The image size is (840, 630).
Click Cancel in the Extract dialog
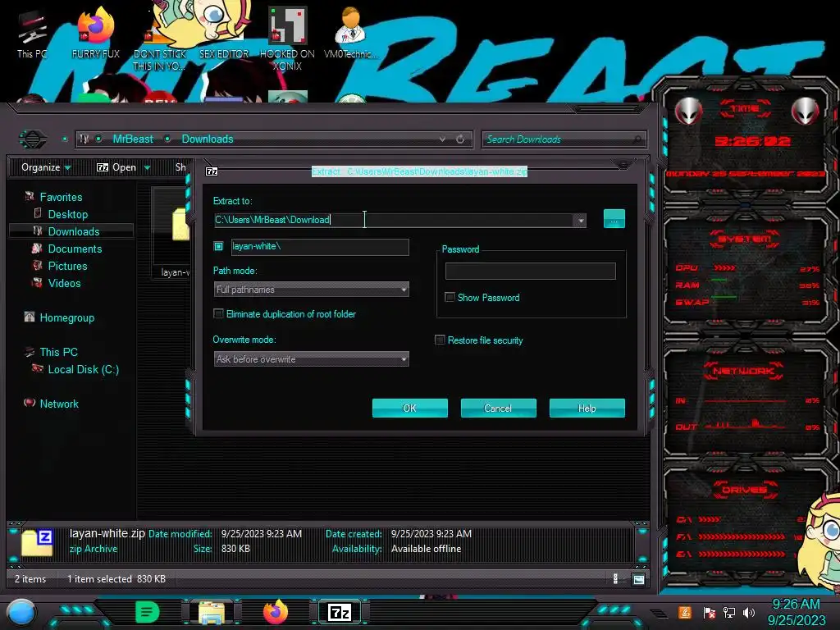(x=498, y=409)
